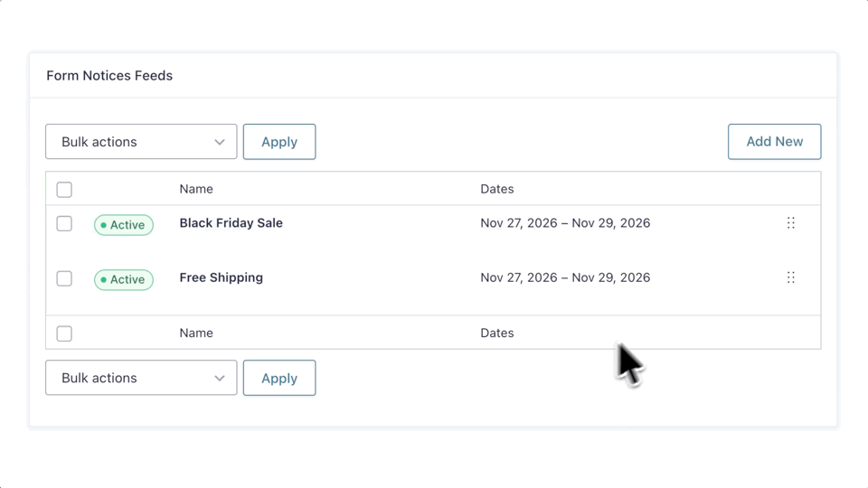Click the Name column header
Viewport: 868px width, 488px height.
click(x=196, y=189)
